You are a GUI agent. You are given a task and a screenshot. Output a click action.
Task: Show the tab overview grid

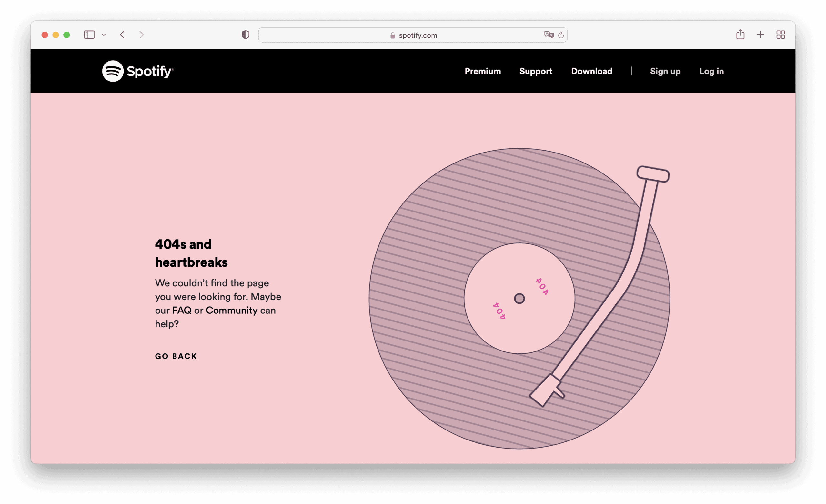pyautogui.click(x=781, y=35)
